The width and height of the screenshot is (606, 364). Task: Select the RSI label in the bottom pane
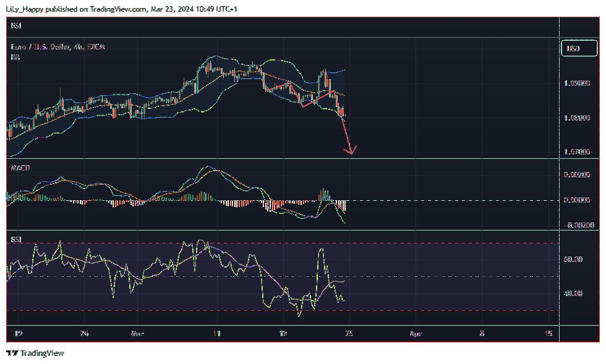coord(16,240)
